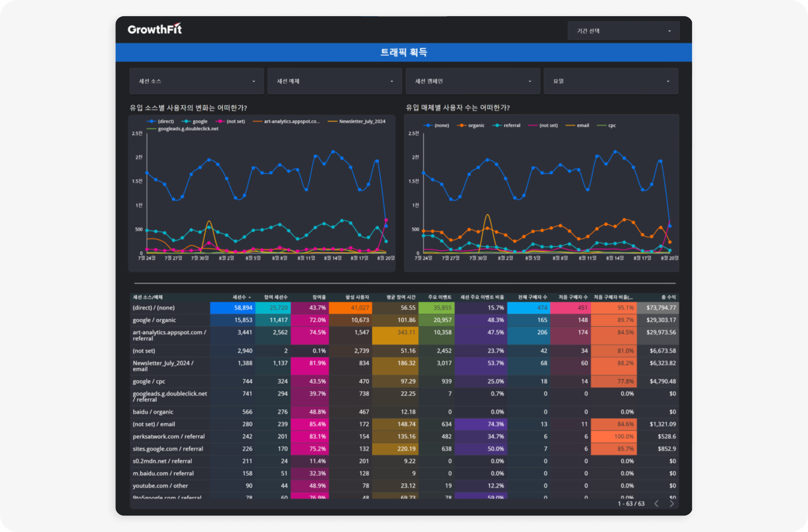Screen dimensions: 808x532
Task: Sort table by 세션 소스/매체 header
Action: click(x=148, y=297)
